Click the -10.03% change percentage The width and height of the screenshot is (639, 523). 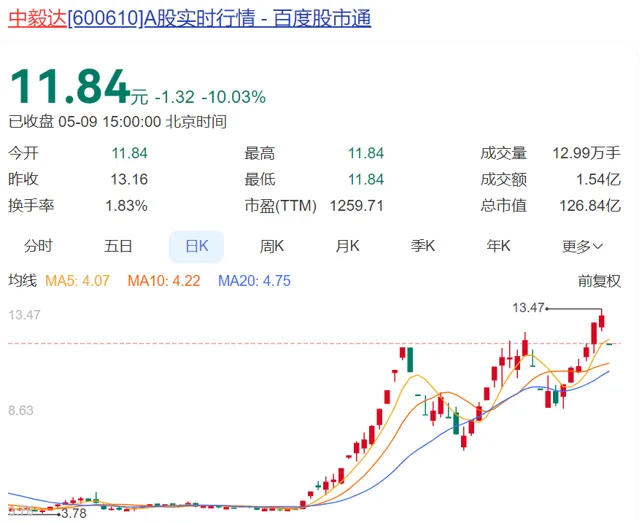click(x=234, y=97)
